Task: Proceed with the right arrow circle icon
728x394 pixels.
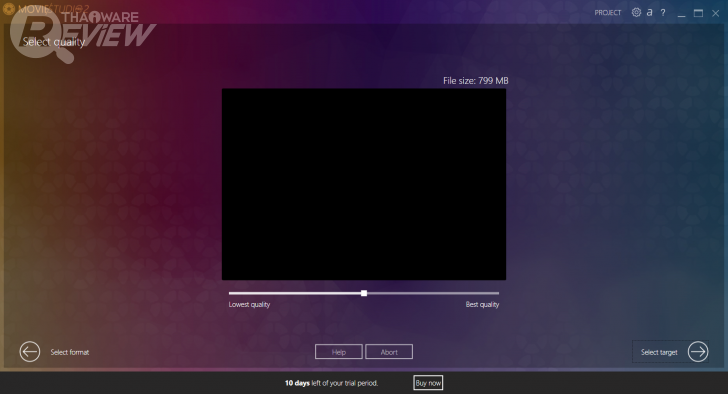Action: (x=698, y=352)
